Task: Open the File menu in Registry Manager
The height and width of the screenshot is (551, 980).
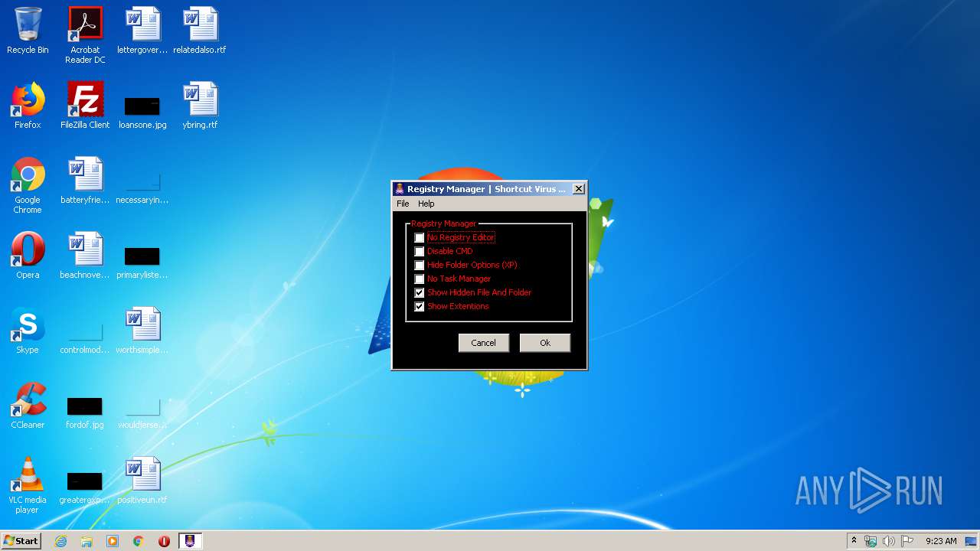Action: click(403, 204)
